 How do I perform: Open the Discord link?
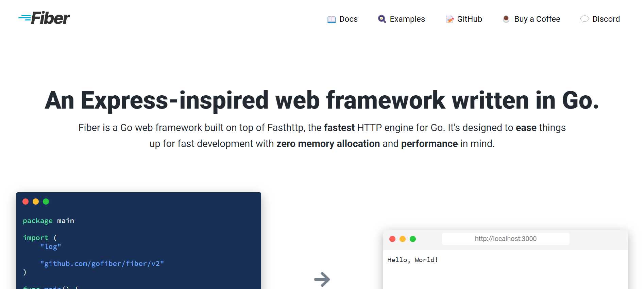coord(606,19)
